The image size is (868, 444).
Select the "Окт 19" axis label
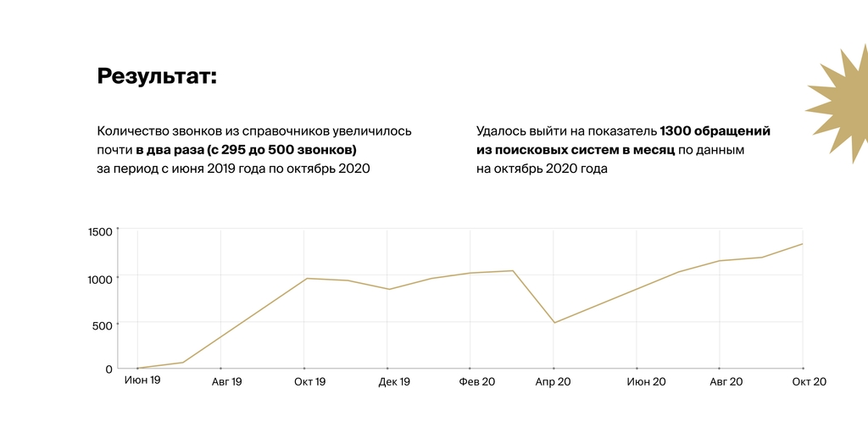tap(309, 382)
